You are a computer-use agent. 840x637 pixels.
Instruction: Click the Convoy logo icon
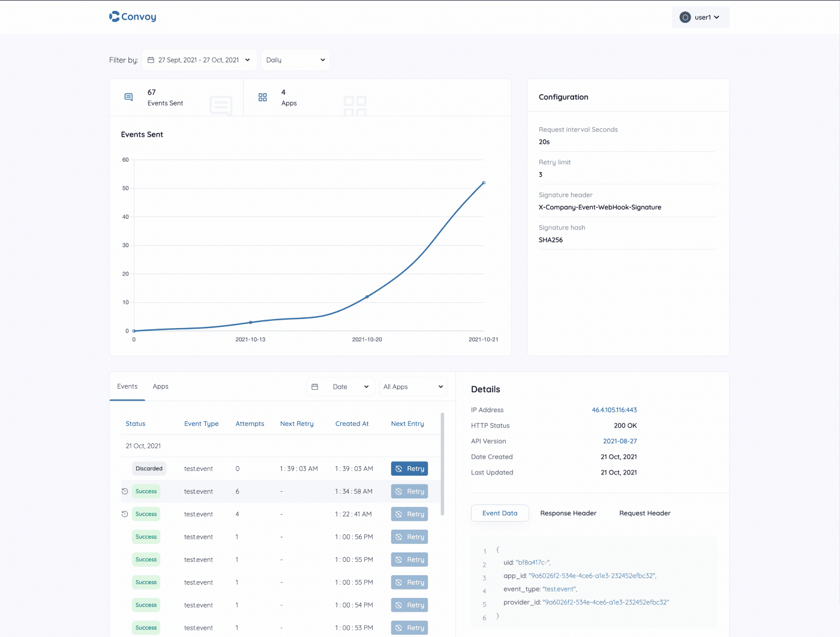(114, 17)
